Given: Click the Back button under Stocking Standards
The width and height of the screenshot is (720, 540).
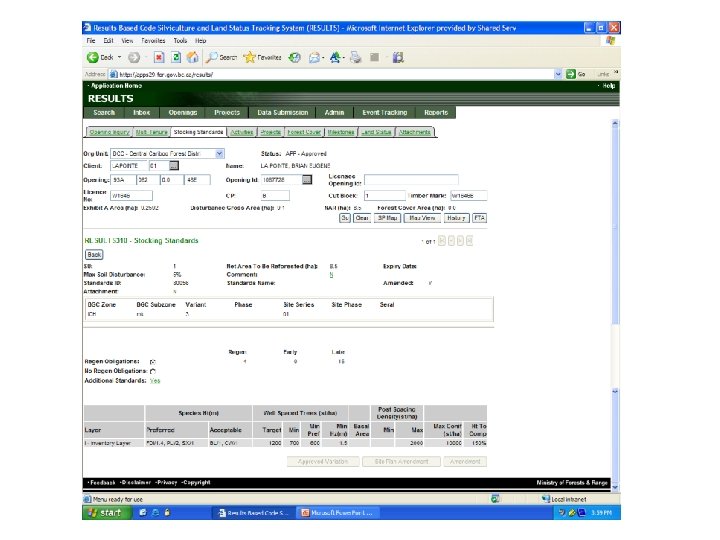Looking at the screenshot, I should tap(95, 254).
